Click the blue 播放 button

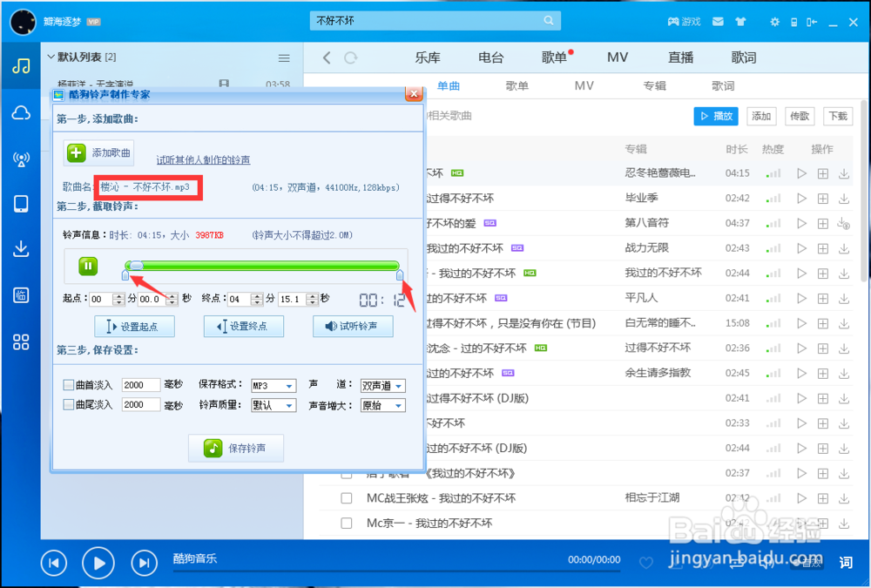coord(715,116)
